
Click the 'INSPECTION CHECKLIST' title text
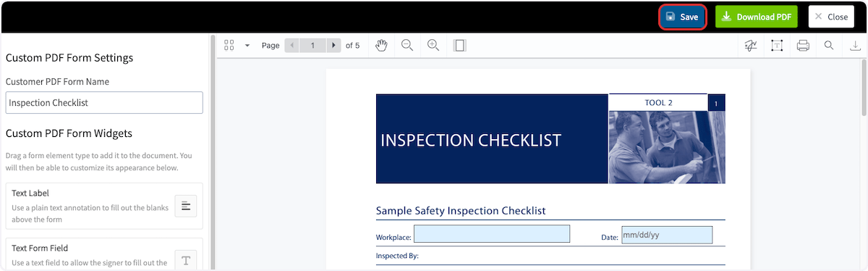(471, 141)
